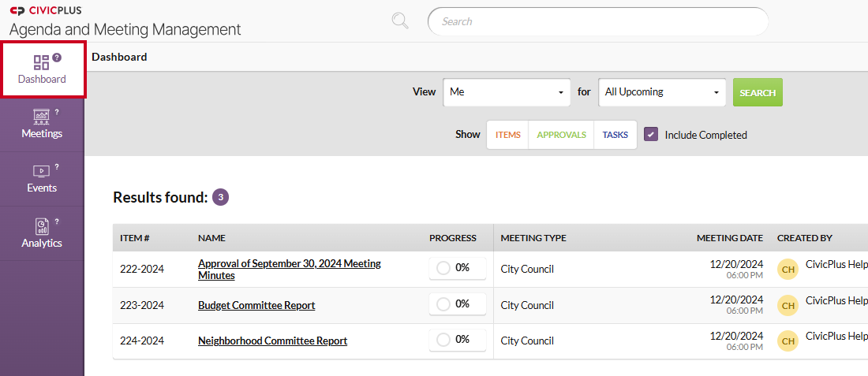Click the help question mark beside Dashboard

57,57
